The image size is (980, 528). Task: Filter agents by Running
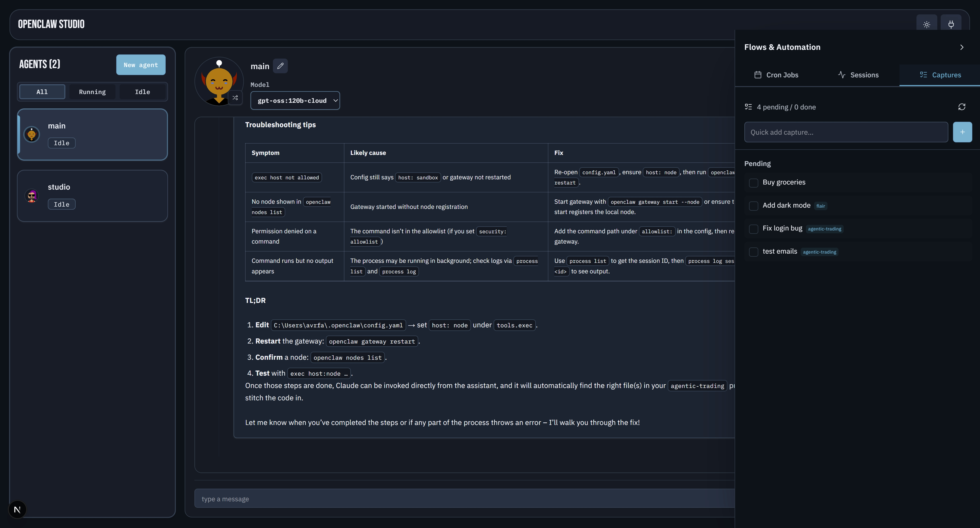click(92, 92)
